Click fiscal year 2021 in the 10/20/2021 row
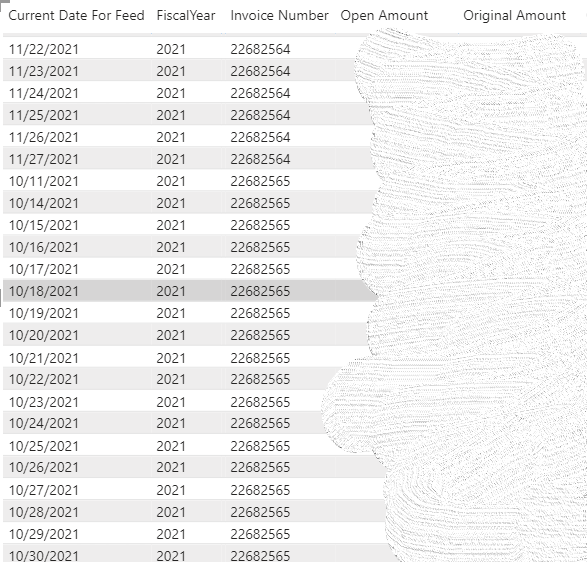Screen dimensions: 587x562 (x=171, y=335)
